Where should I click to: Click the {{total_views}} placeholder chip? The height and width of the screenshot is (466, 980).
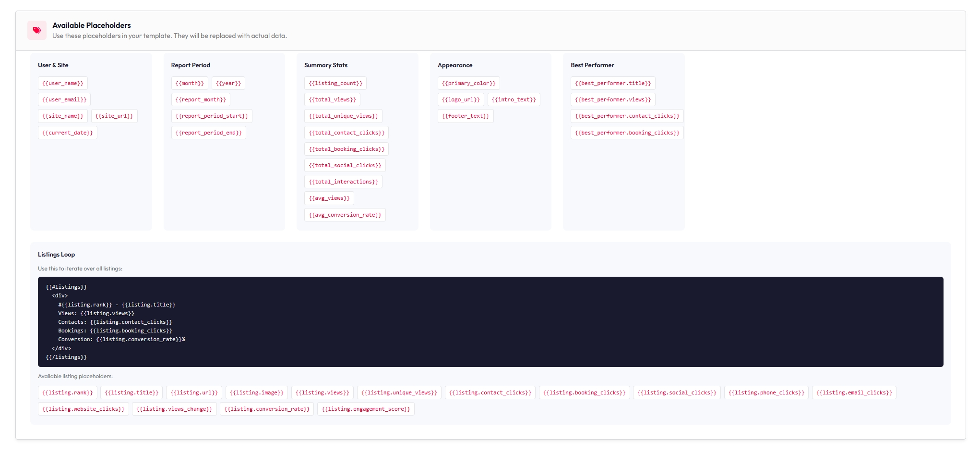[x=332, y=99]
